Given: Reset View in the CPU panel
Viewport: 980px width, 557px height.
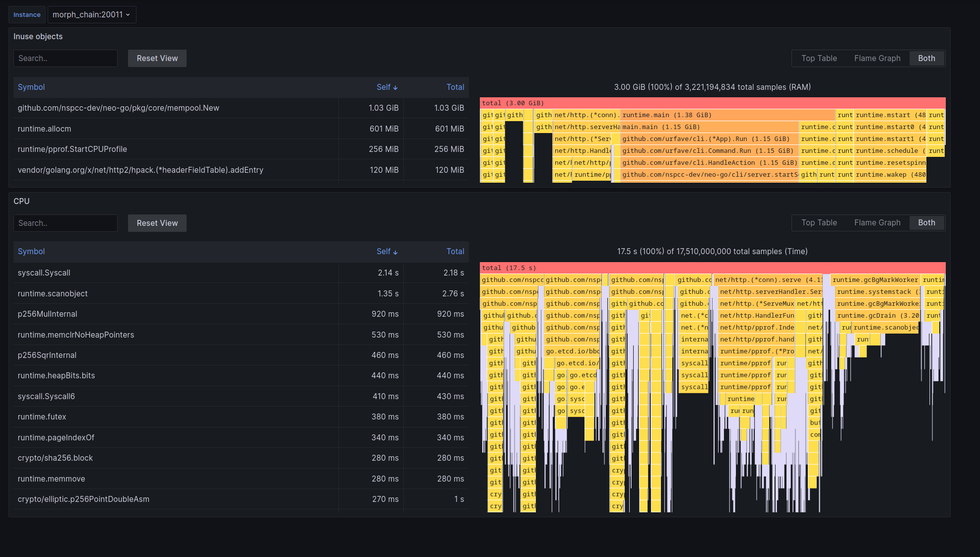Looking at the screenshot, I should [x=157, y=223].
